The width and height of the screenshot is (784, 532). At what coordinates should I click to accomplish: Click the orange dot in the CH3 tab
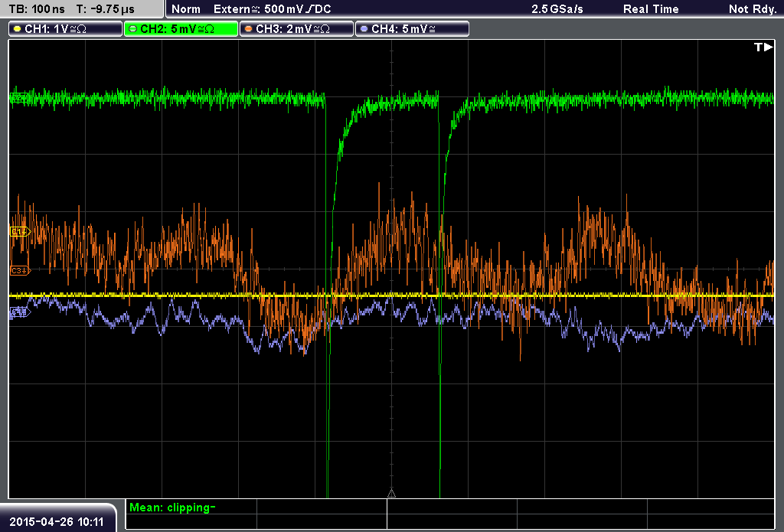pos(249,29)
